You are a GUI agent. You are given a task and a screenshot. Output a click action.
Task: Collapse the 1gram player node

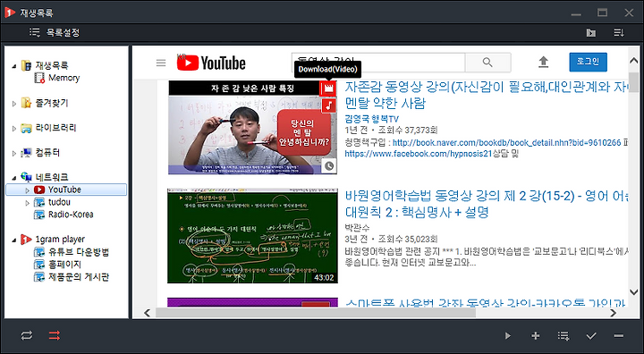click(14, 240)
